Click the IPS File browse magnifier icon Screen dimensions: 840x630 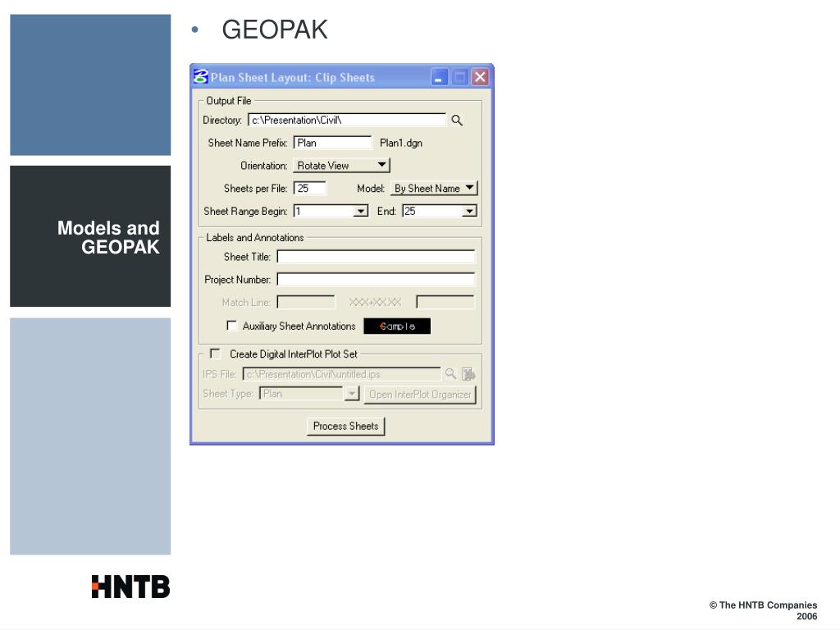coord(450,373)
